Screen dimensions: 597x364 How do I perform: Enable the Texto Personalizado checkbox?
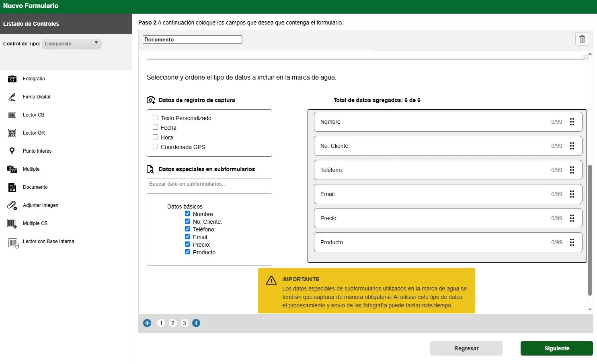[x=155, y=118]
